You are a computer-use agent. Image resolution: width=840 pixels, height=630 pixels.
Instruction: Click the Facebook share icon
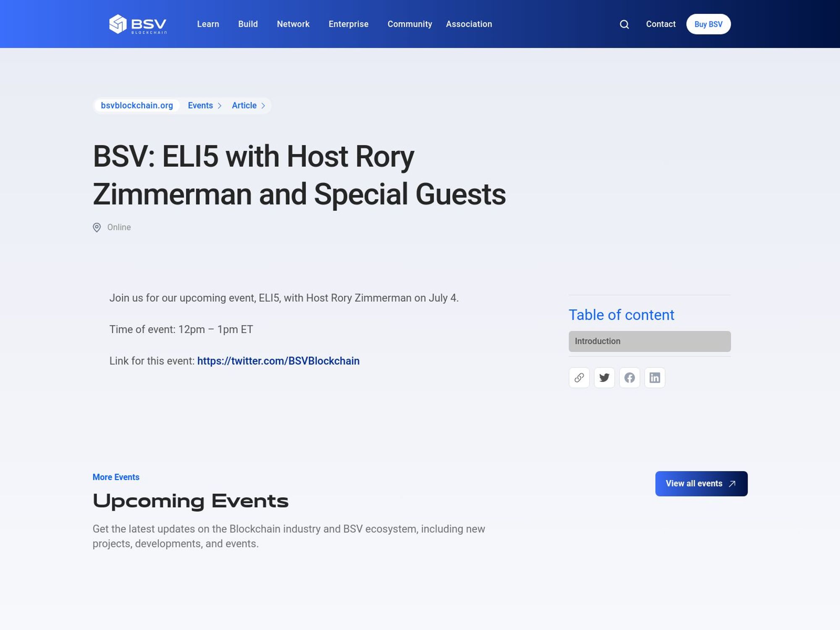tap(630, 377)
